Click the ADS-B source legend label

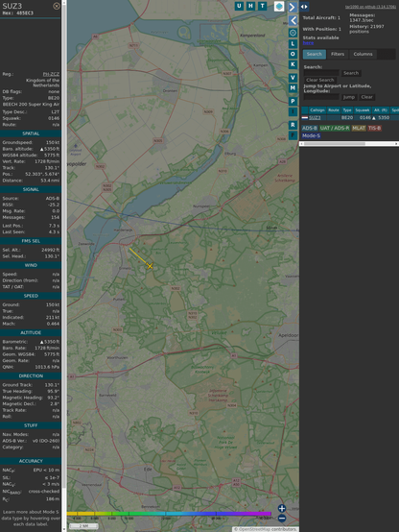point(310,128)
